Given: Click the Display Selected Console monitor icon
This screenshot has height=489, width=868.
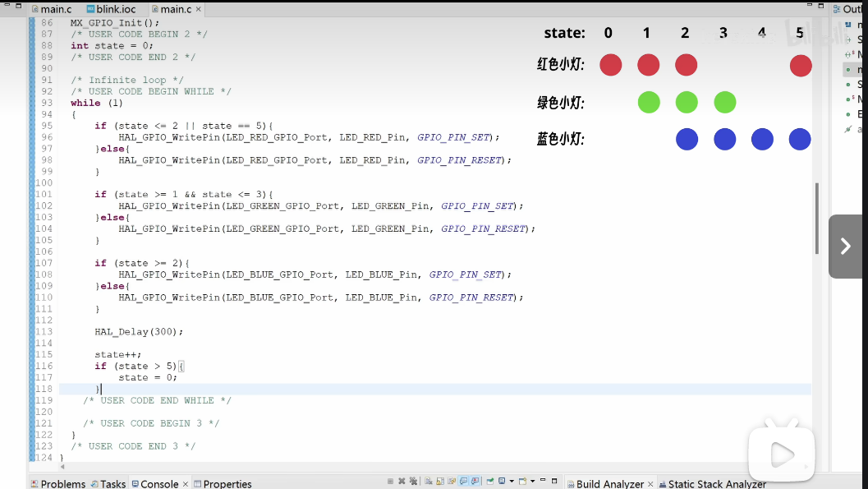Looking at the screenshot, I should (x=502, y=482).
